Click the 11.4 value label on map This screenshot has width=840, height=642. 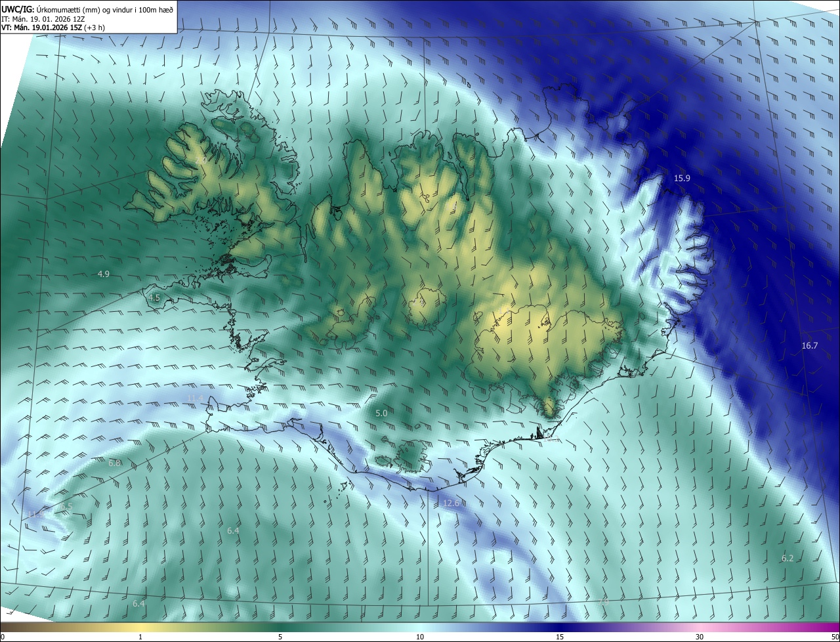196,398
